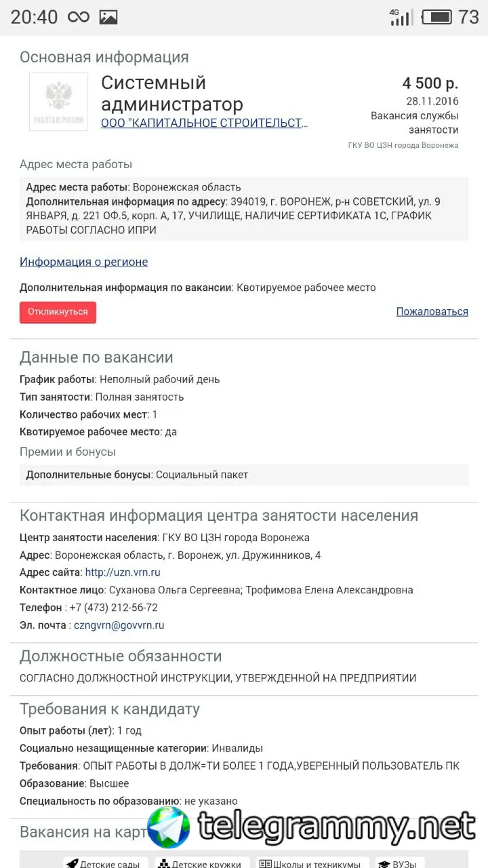Tap the Telegram paper plane logo
This screenshot has width=488, height=868.
pos(169,827)
